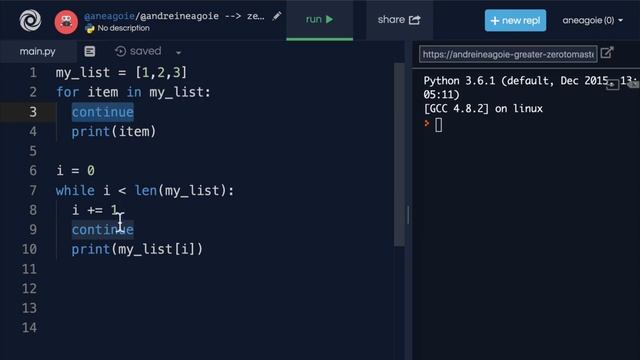Open the share button
The height and width of the screenshot is (360, 640).
click(x=399, y=20)
